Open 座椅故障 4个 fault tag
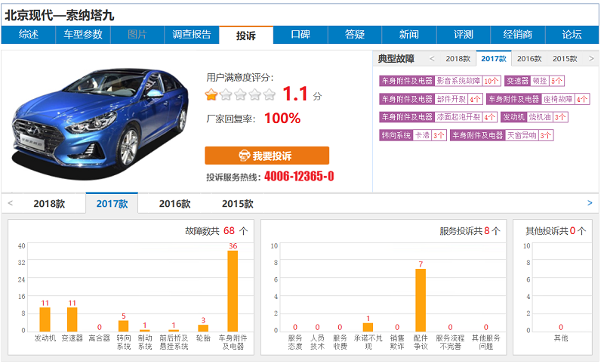 coord(538,99)
